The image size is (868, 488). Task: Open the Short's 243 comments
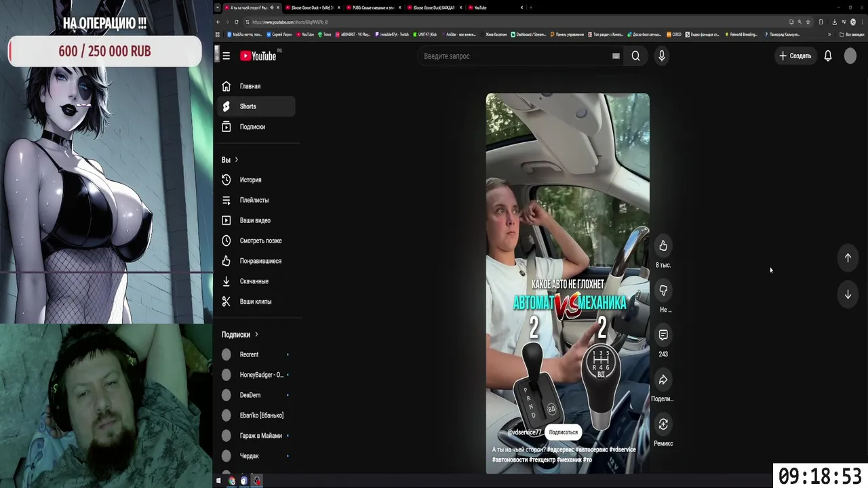(663, 335)
